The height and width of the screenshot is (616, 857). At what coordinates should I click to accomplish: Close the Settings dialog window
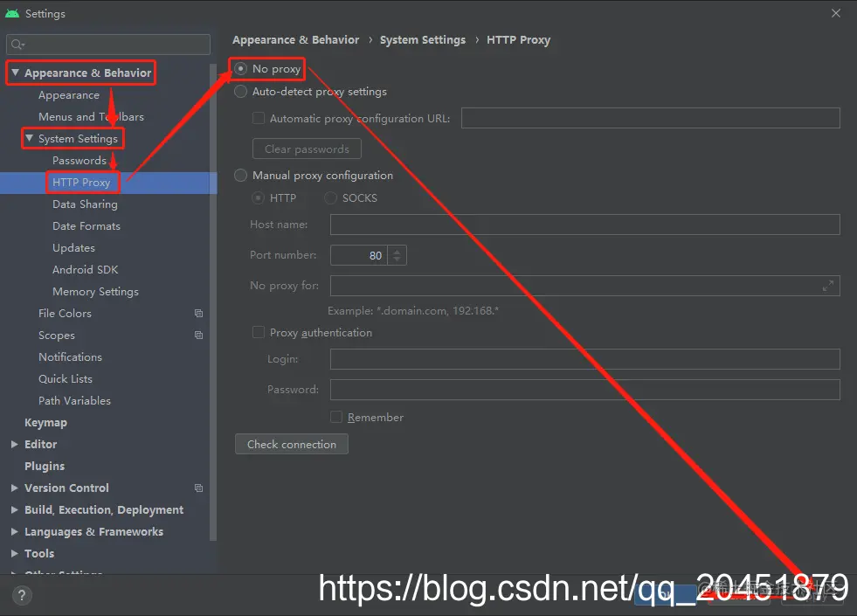[836, 13]
